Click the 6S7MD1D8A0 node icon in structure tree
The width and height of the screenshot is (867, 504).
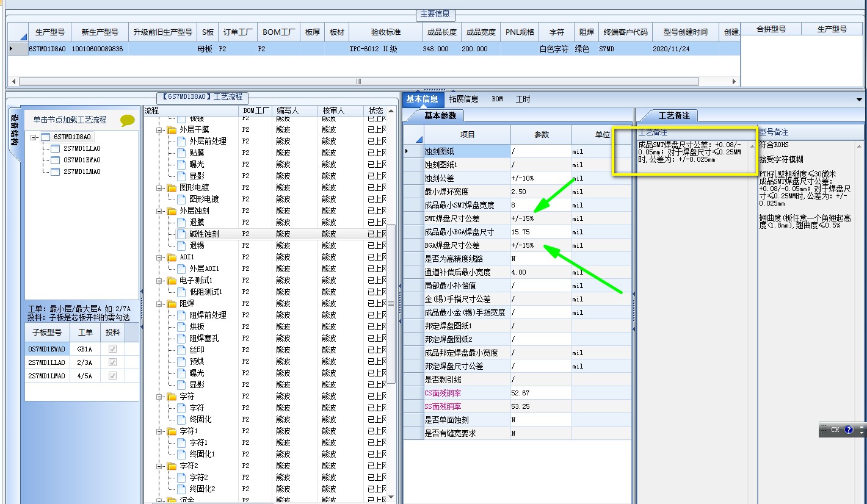pos(46,137)
